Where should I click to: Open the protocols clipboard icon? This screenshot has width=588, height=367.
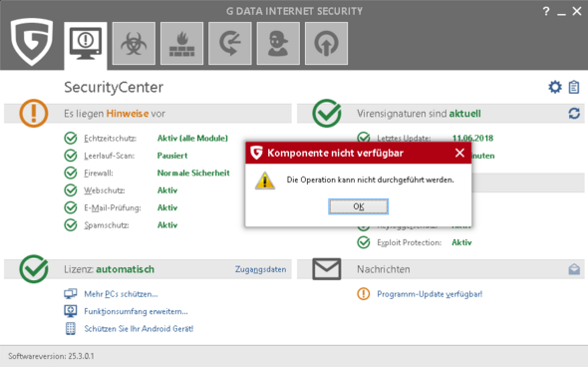click(574, 87)
